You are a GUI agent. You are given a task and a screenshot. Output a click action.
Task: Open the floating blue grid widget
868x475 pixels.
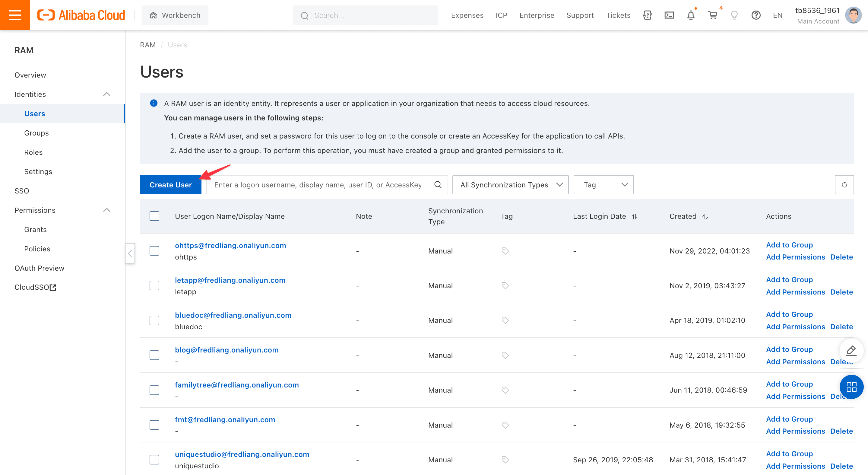pyautogui.click(x=851, y=387)
